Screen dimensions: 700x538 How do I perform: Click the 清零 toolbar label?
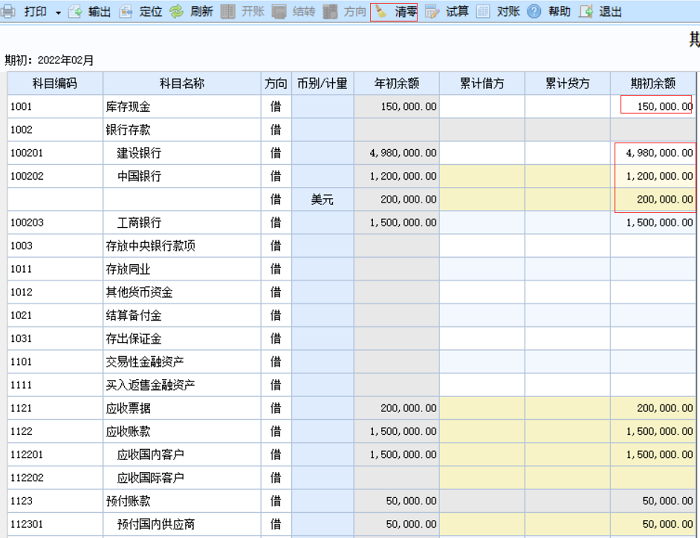click(x=405, y=12)
